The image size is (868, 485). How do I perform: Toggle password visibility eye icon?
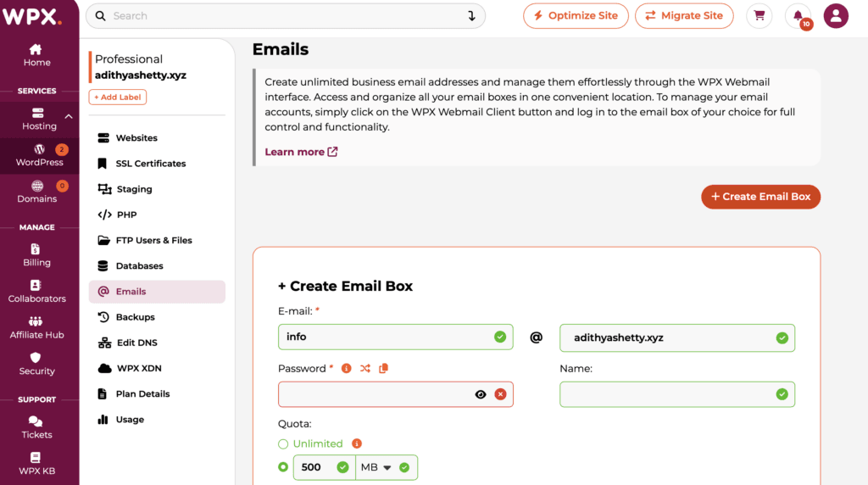481,394
